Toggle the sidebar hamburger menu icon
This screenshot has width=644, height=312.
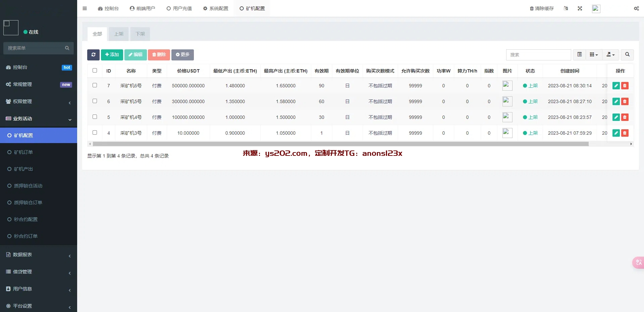point(85,8)
